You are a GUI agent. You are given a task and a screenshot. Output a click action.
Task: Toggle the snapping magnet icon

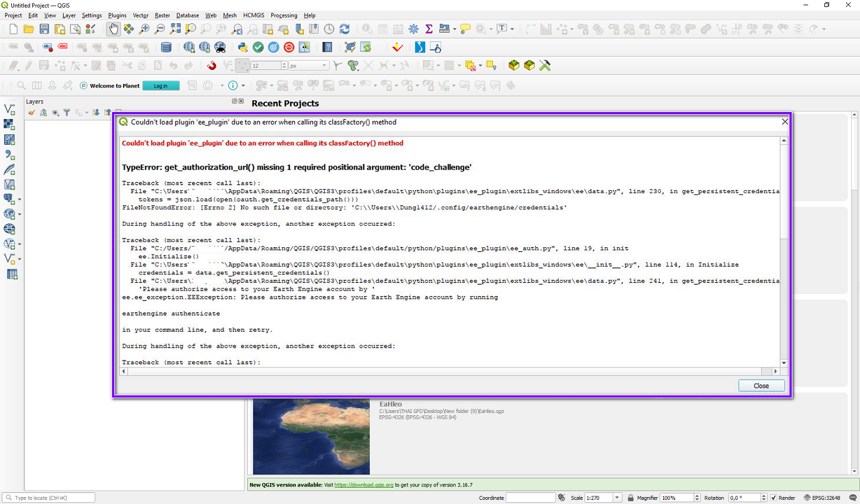click(212, 65)
